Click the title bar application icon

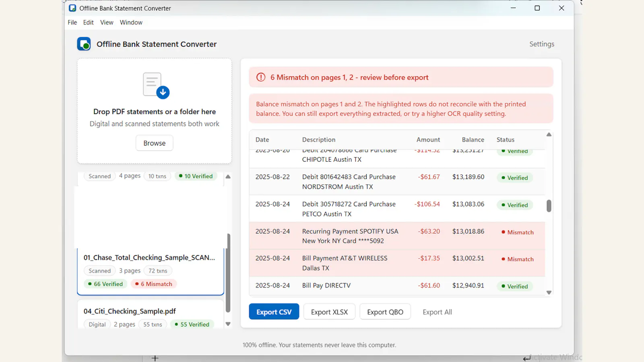pyautogui.click(x=72, y=8)
